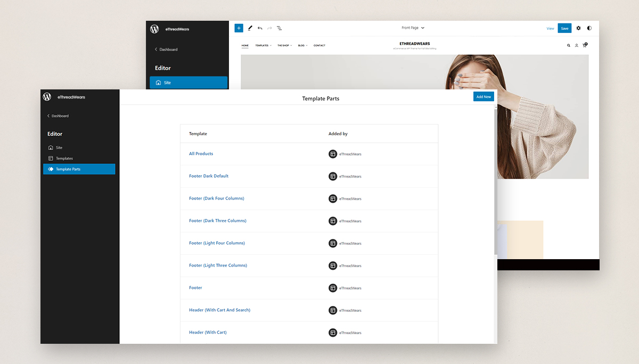Click the block inserter plus icon
Viewport: 639px width, 364px height.
[x=239, y=28]
